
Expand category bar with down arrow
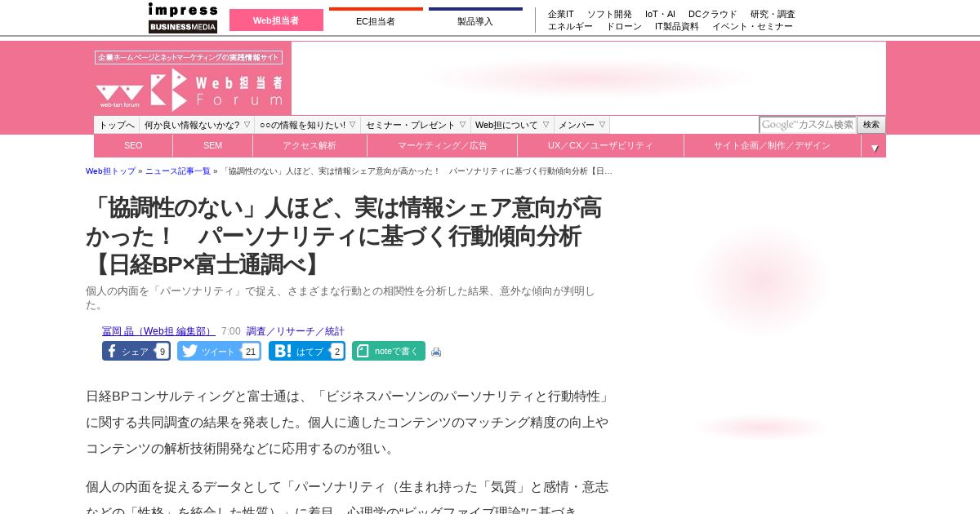[x=874, y=147]
